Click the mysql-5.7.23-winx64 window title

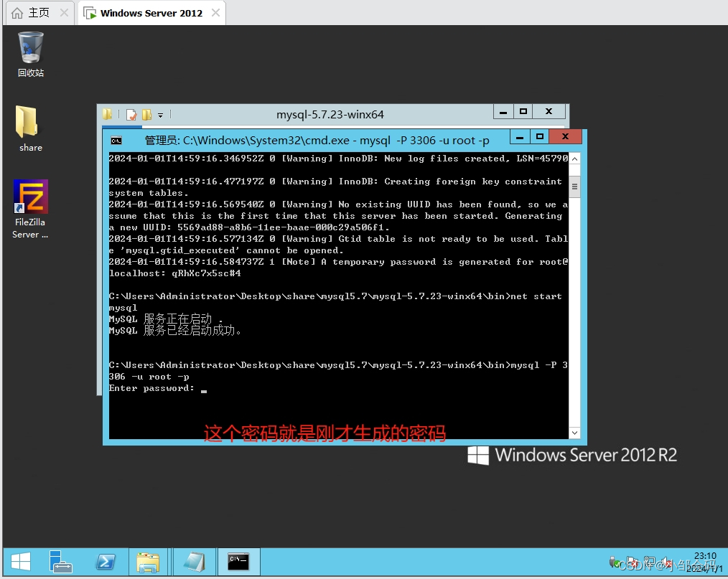(330, 115)
